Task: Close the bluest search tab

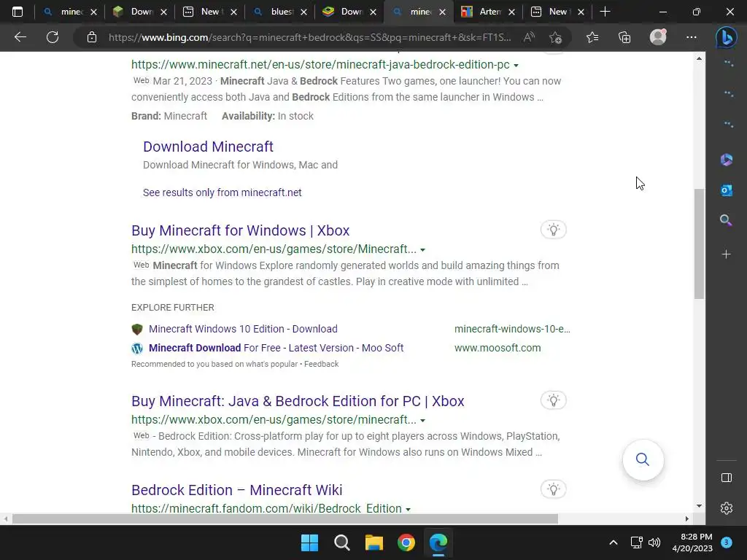Action: (x=304, y=12)
